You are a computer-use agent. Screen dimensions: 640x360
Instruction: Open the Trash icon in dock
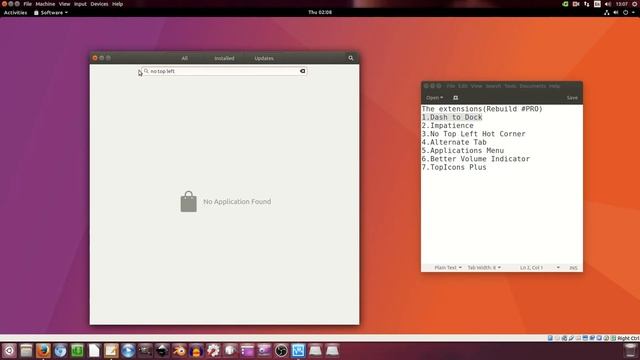click(x=631, y=351)
